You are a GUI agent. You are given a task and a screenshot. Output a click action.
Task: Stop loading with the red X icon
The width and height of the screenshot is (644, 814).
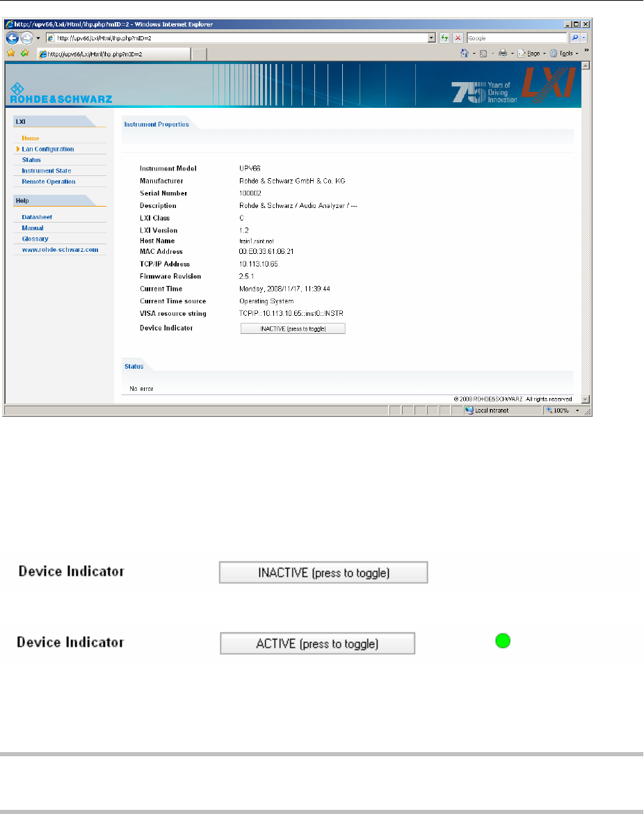click(458, 38)
